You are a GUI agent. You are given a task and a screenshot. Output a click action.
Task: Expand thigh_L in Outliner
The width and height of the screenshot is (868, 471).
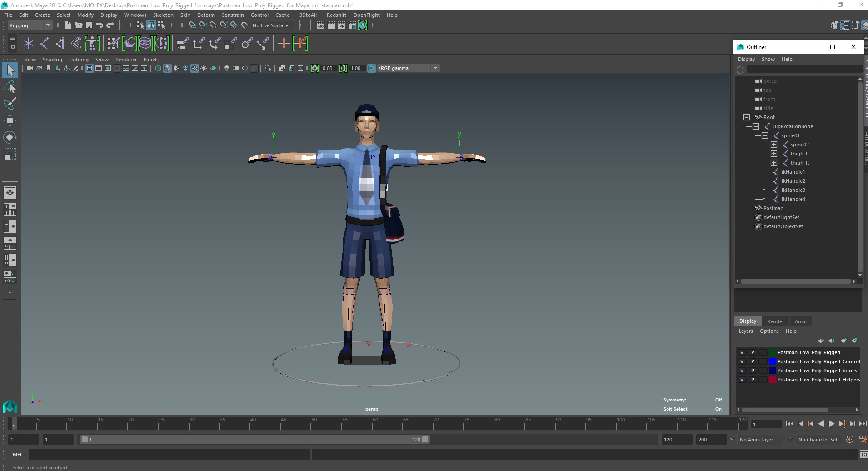tap(774, 154)
